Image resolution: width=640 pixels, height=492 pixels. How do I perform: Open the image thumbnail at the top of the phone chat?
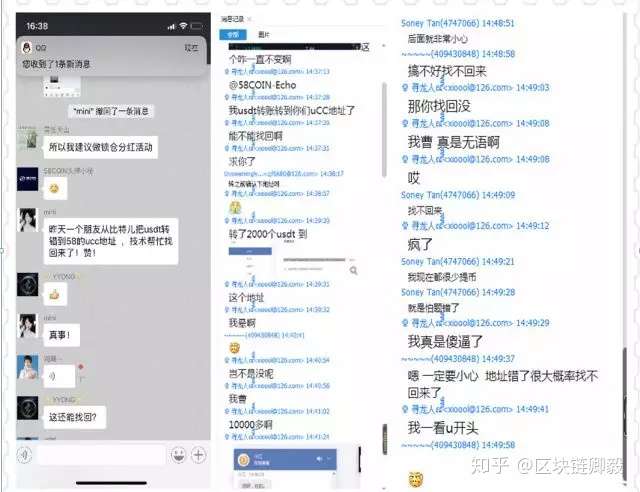[62, 87]
